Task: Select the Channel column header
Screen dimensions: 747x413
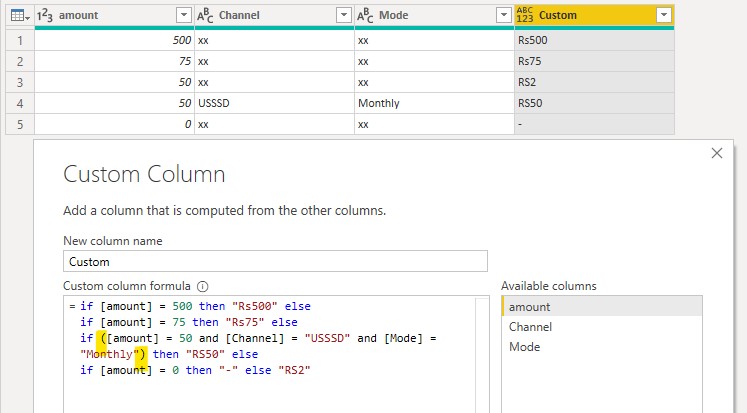Action: pos(274,15)
